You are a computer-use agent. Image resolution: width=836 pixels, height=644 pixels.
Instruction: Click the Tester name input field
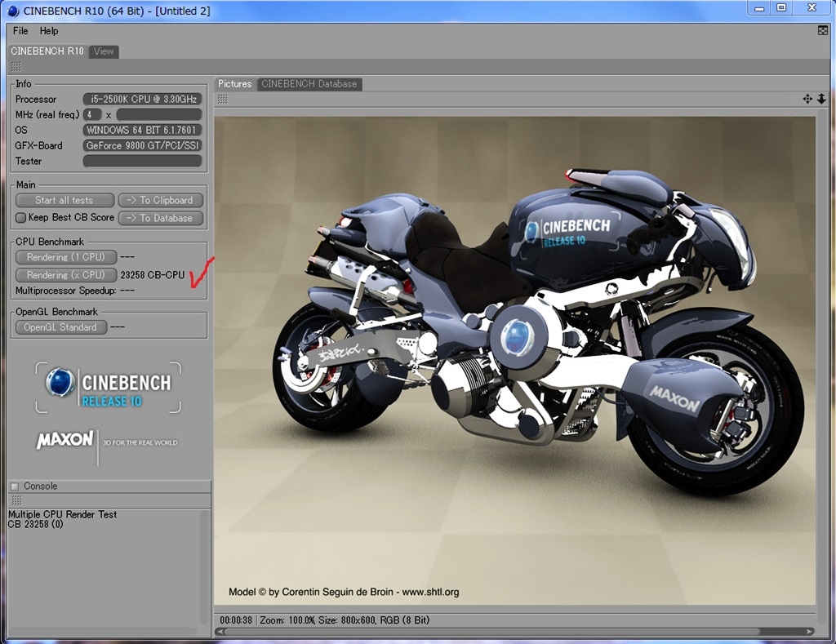(x=142, y=161)
